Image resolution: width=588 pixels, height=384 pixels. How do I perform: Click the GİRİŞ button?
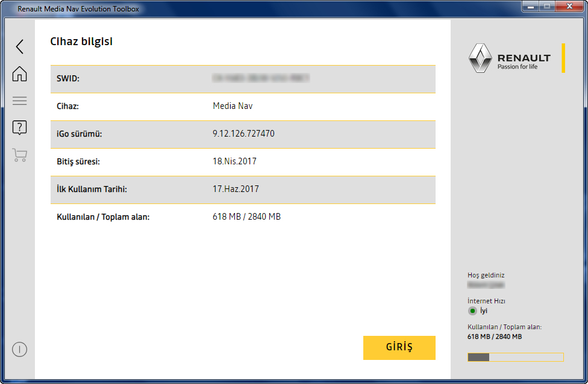399,348
